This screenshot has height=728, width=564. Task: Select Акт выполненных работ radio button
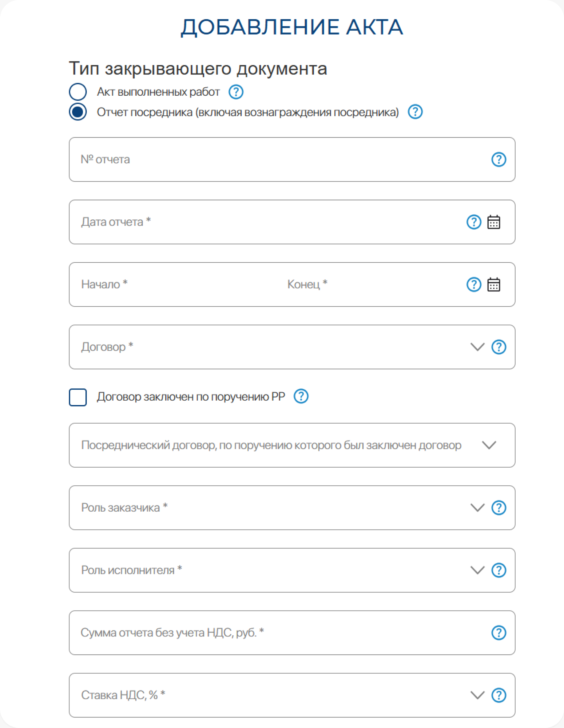click(78, 92)
